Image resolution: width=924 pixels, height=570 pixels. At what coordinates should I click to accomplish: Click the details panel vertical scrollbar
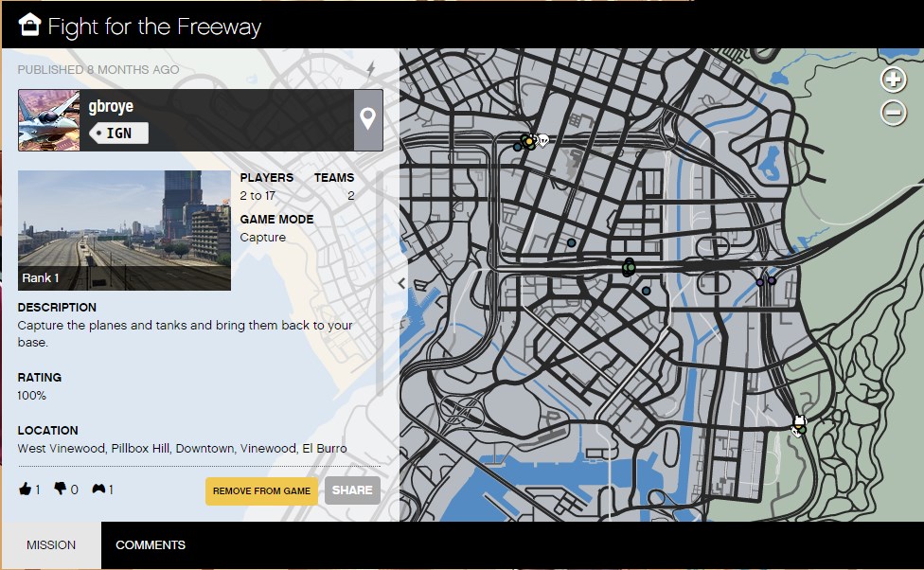click(x=380, y=283)
